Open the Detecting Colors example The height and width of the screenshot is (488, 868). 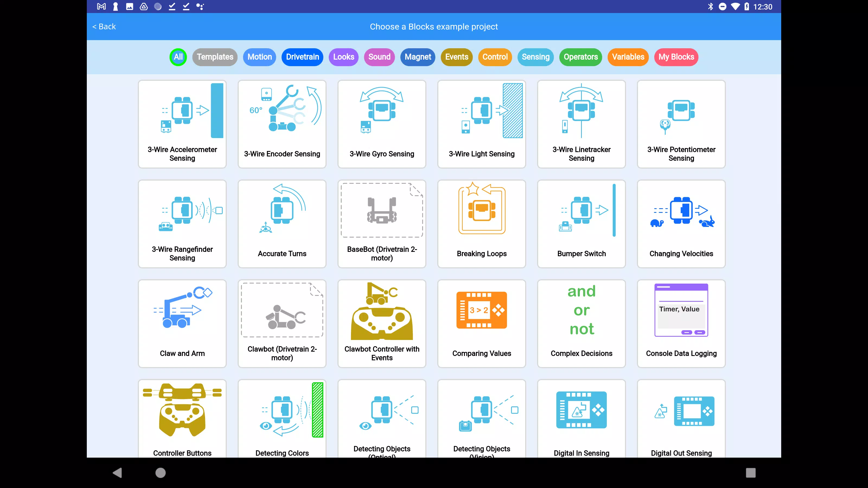(282, 418)
